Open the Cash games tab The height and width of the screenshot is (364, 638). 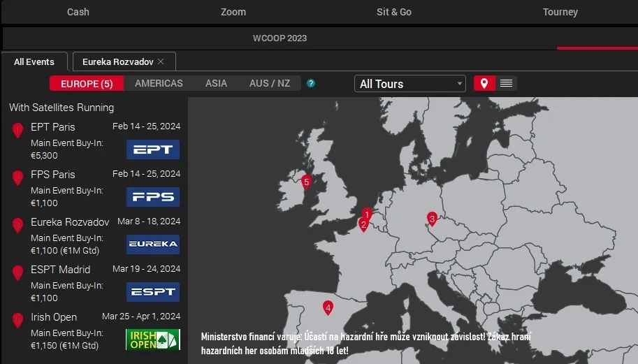(78, 12)
